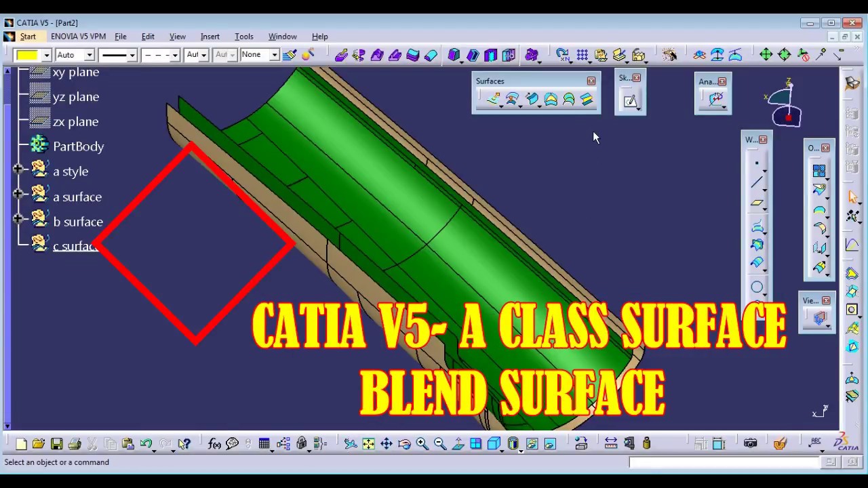Open the Tools menu

pos(244,37)
